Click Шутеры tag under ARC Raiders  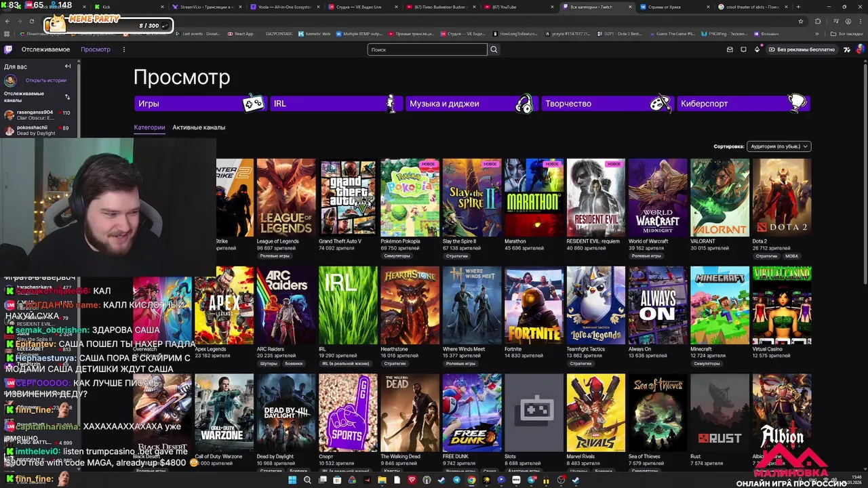(x=269, y=364)
